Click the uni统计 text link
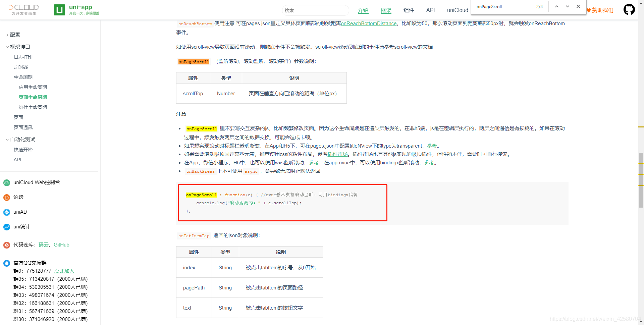The width and height of the screenshot is (644, 325). click(22, 227)
